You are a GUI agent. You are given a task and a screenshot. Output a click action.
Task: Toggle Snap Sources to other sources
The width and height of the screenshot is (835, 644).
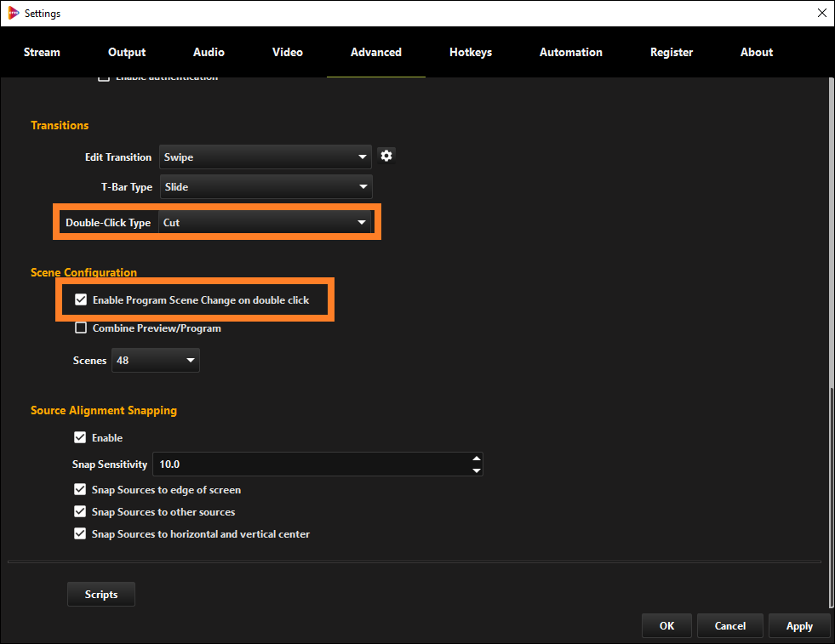(80, 512)
